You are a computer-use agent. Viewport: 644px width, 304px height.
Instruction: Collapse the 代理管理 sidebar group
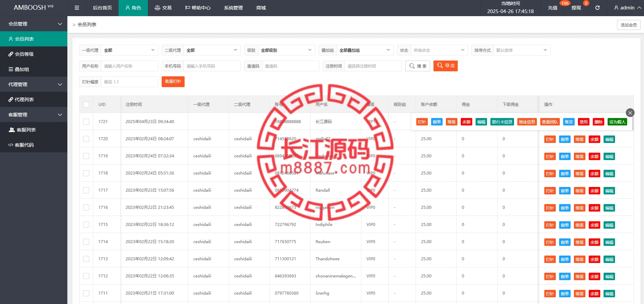[x=34, y=84]
